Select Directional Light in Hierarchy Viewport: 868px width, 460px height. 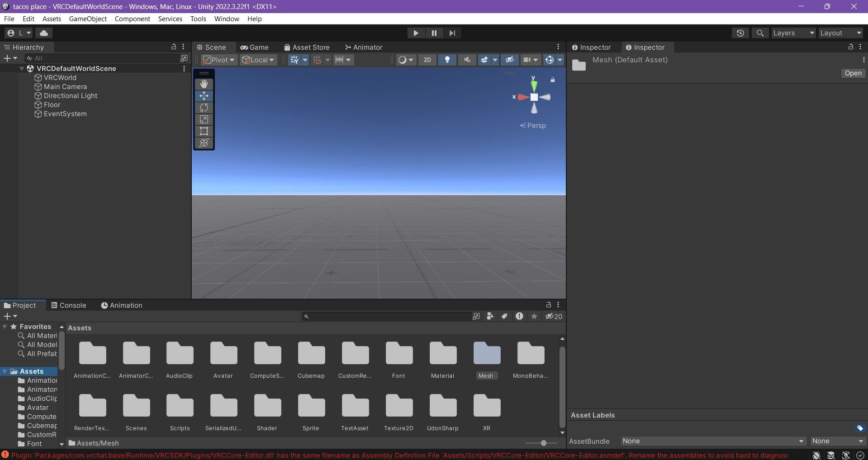point(70,96)
